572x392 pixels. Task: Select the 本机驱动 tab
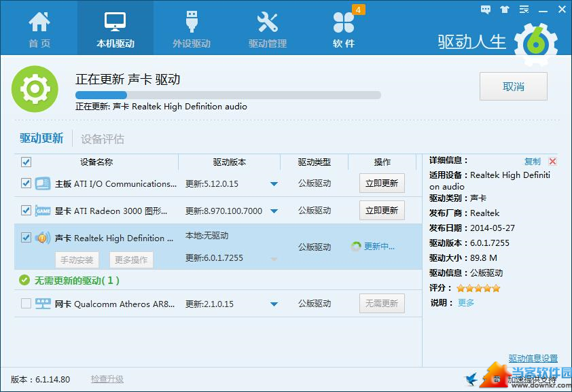click(115, 28)
